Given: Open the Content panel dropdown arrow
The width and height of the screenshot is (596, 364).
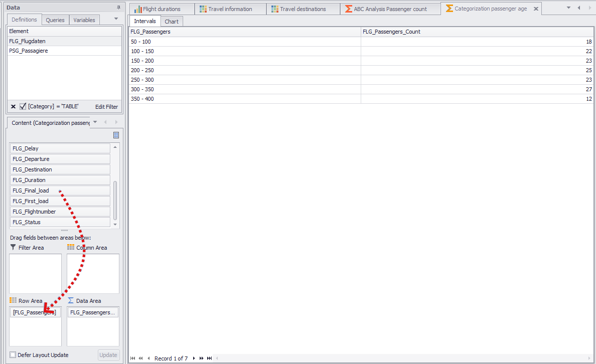Looking at the screenshot, I should point(95,122).
